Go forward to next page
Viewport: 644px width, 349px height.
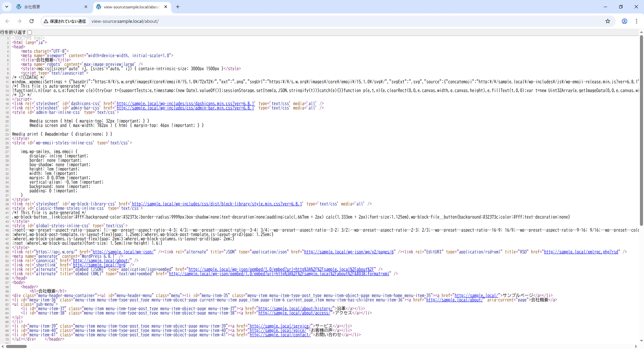(19, 21)
